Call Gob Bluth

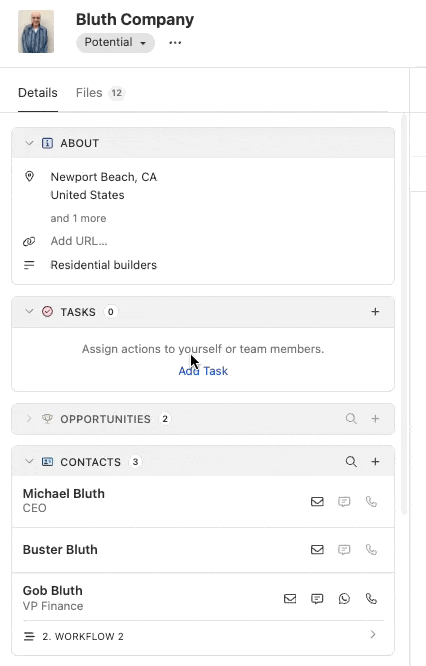371,598
